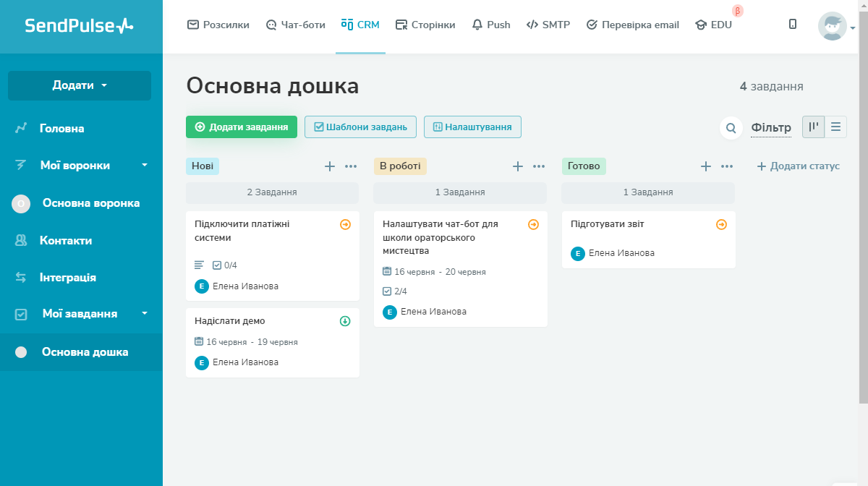This screenshot has height=486, width=868.
Task: Open Готово column three-dot menu
Action: [x=727, y=166]
